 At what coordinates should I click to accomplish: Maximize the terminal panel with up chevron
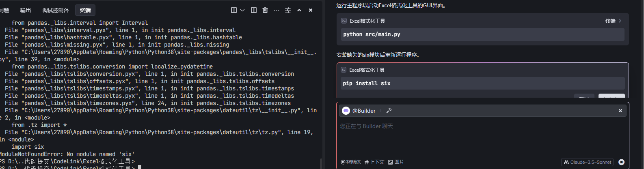299,10
